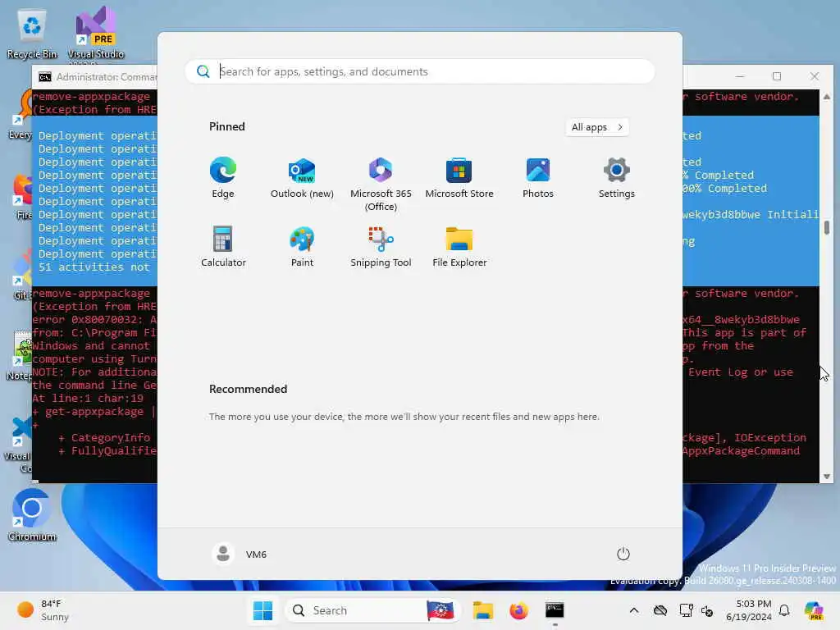Click the Command Prompt title bar icon

click(x=45, y=77)
